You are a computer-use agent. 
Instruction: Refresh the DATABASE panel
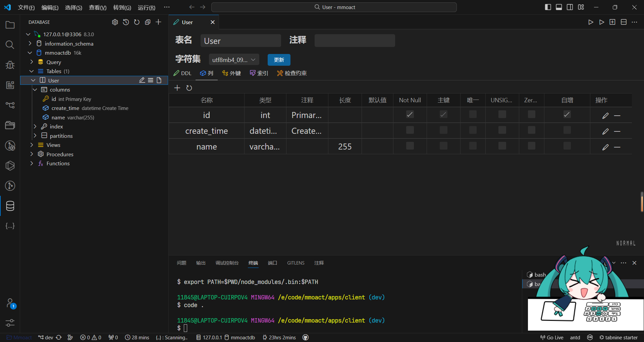pos(137,22)
